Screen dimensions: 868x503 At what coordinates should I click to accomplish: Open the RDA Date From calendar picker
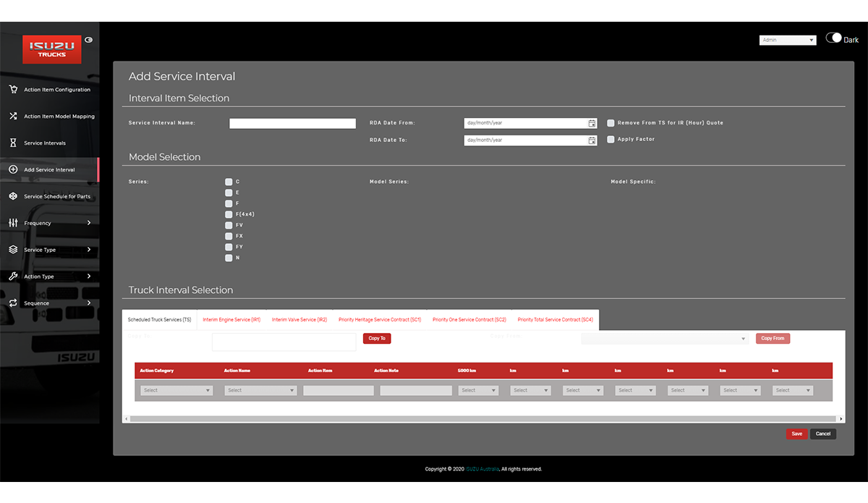[x=592, y=123]
